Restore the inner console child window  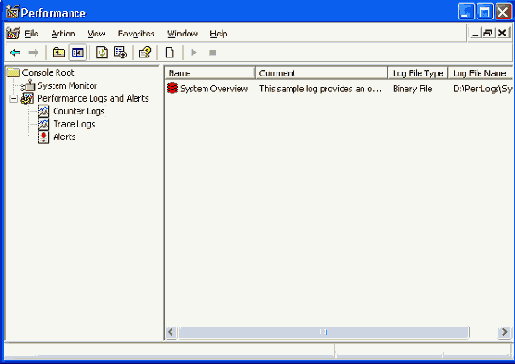pos(488,33)
